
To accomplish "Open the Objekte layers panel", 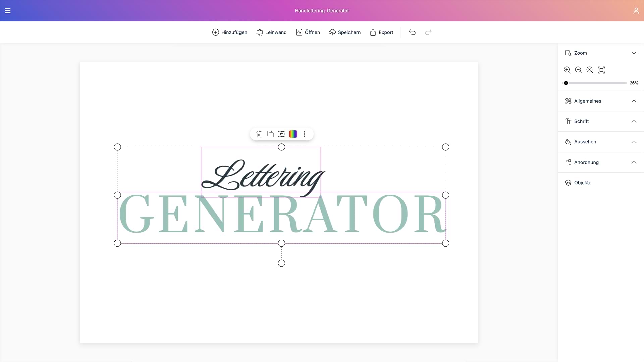I will pyautogui.click(x=601, y=183).
